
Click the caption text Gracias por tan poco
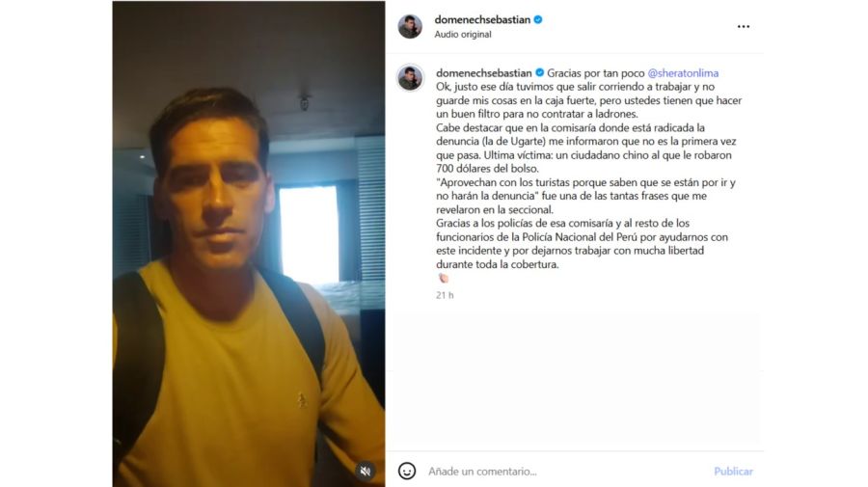point(596,73)
